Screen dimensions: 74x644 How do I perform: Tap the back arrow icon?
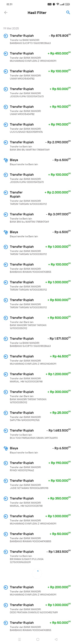click(6, 13)
